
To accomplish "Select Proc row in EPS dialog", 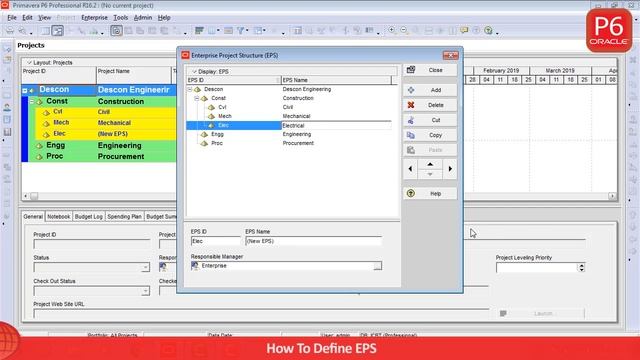I will pyautogui.click(x=289, y=143).
